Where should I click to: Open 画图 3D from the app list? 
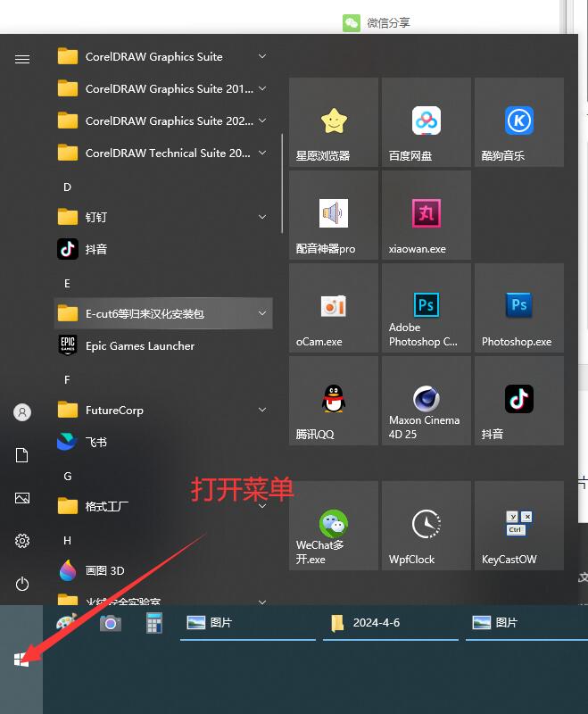tap(163, 570)
